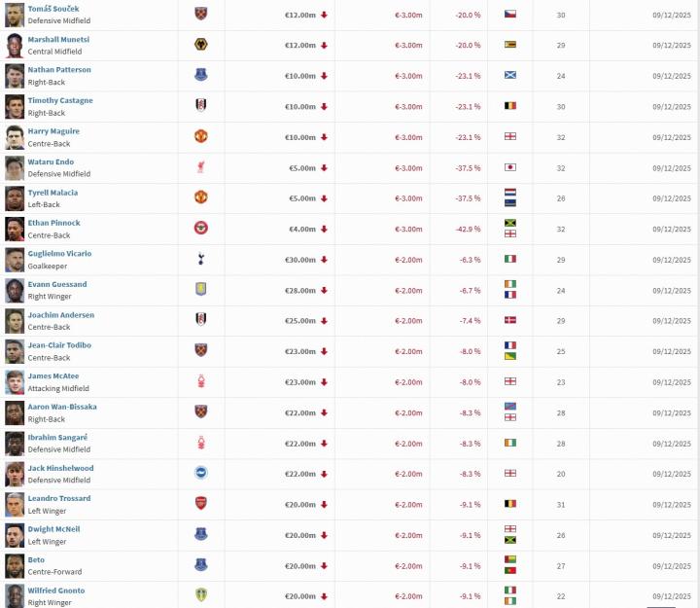Go to James McAtee's profile link

tap(53, 376)
